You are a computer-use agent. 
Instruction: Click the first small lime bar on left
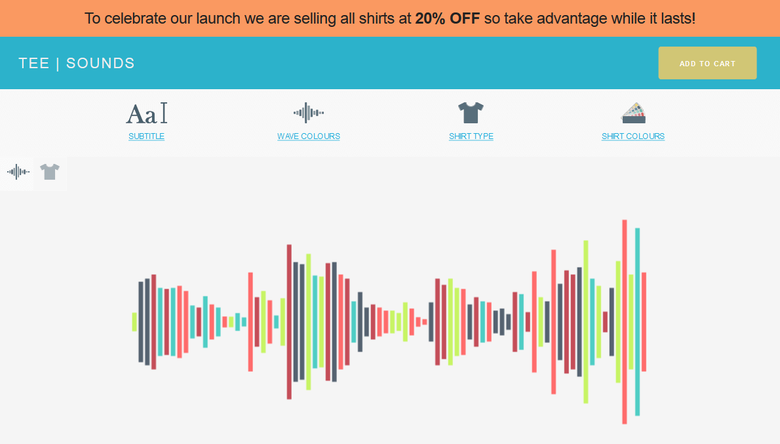[x=134, y=322]
